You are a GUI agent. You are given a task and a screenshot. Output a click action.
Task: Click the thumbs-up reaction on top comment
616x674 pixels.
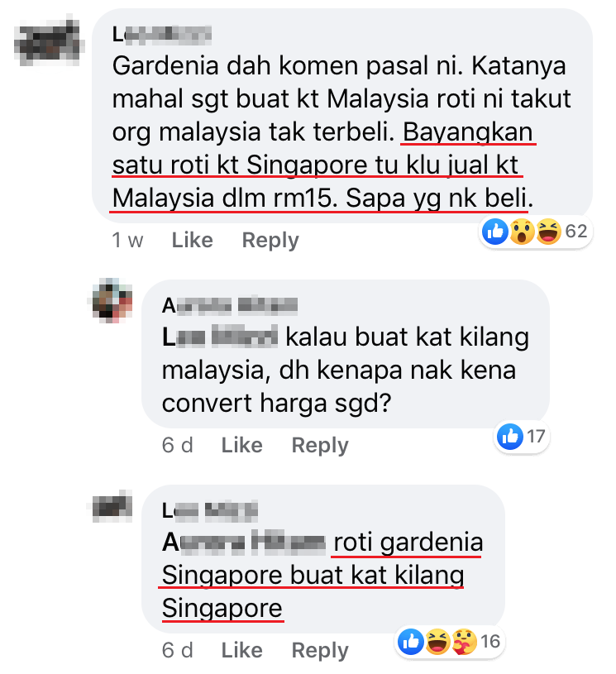point(495,232)
